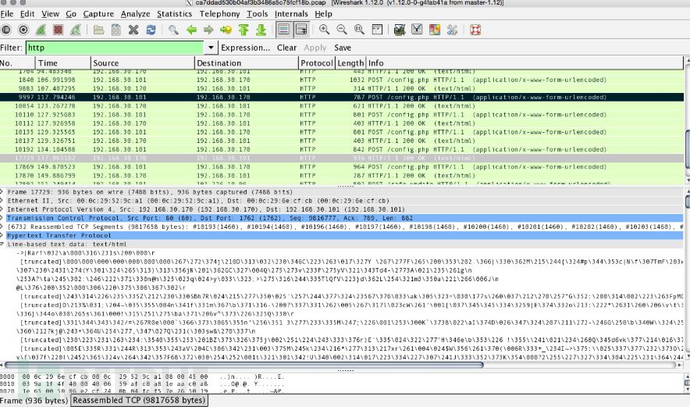Edit coloring rules
Image resolution: width=690 pixels, height=407 pixels.
(434, 30)
